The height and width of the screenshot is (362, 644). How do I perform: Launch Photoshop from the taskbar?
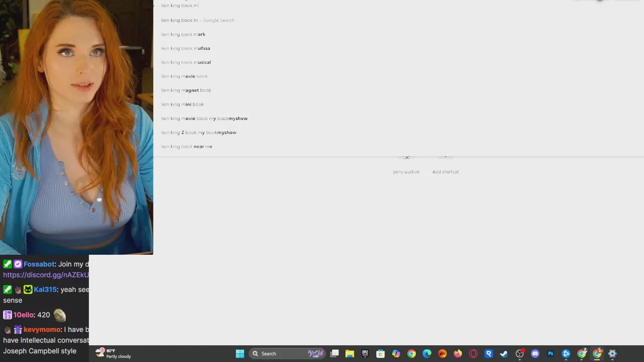[x=550, y=353]
